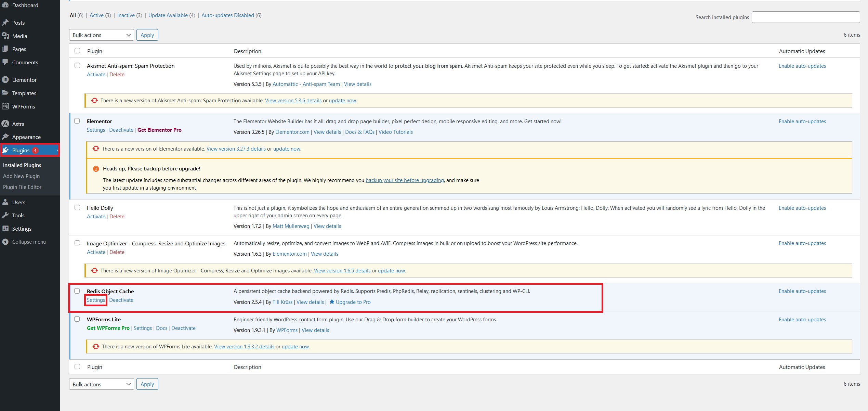Click the Posts menu icon

point(6,23)
